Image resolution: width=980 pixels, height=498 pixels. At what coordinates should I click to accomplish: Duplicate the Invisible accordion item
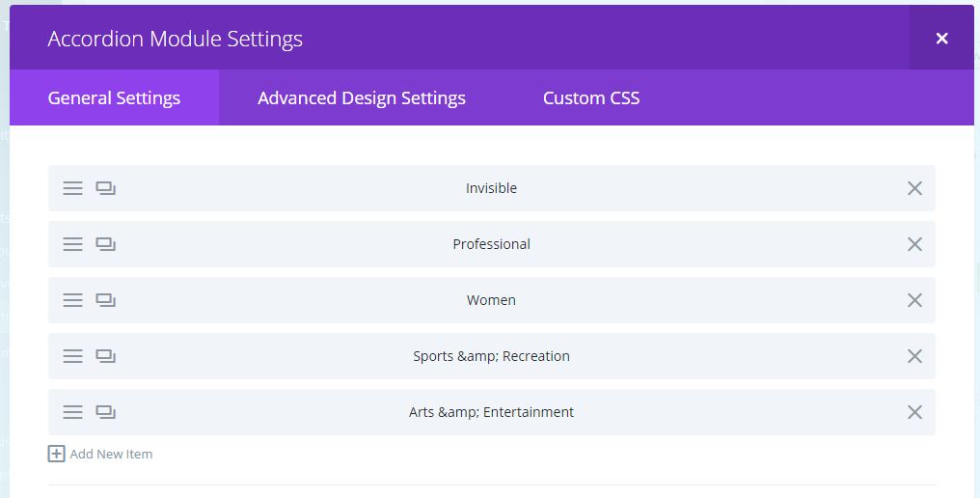tap(105, 188)
